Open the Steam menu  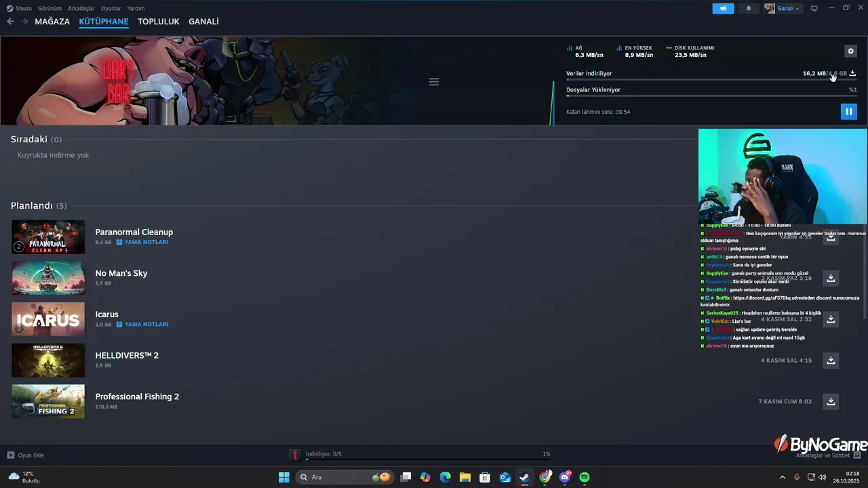click(20, 8)
